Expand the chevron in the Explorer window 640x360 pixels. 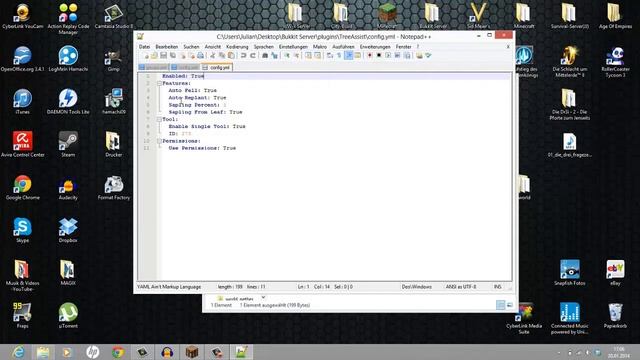[x=263, y=298]
